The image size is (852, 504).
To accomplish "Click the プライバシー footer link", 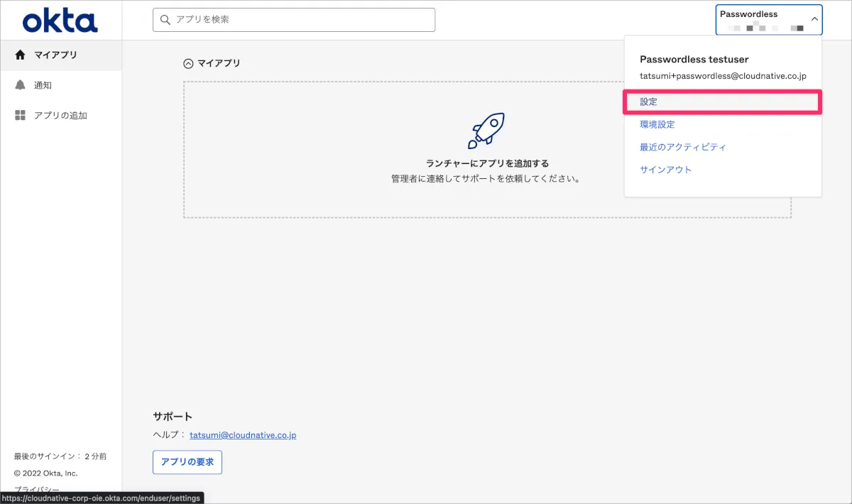I will tap(35, 489).
